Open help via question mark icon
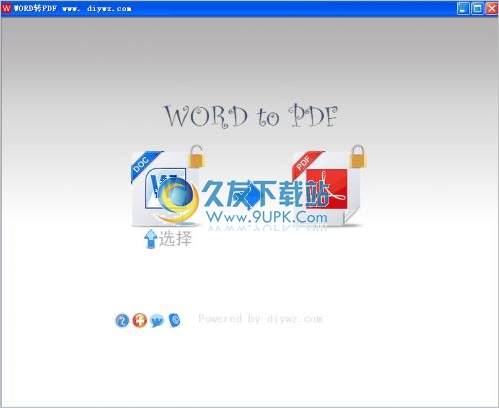Viewport: 499px width, 408px height. point(122,321)
